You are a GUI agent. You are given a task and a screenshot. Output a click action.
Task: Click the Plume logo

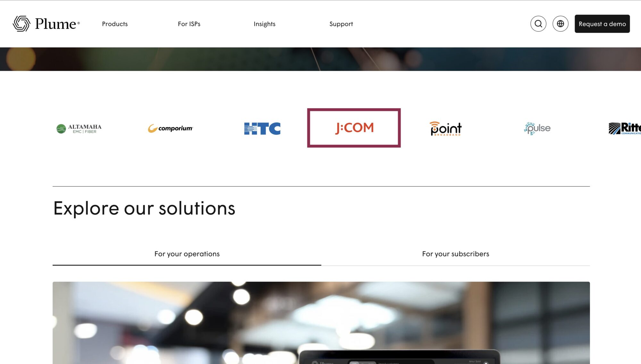(46, 24)
